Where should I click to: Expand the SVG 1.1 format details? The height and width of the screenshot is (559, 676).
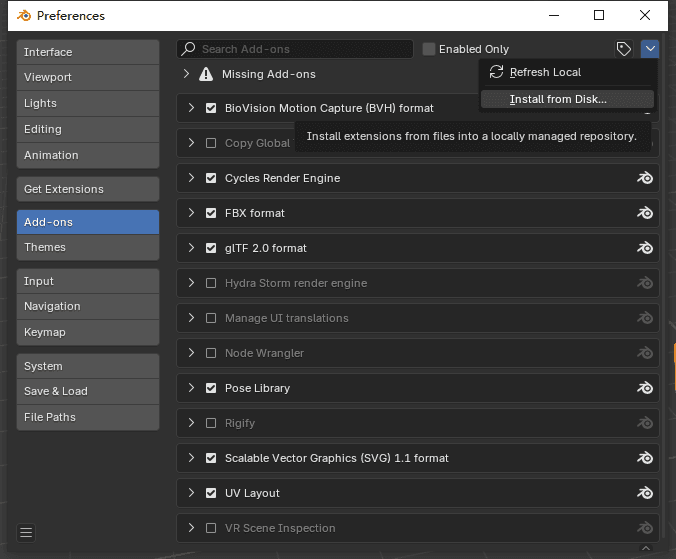pos(191,457)
